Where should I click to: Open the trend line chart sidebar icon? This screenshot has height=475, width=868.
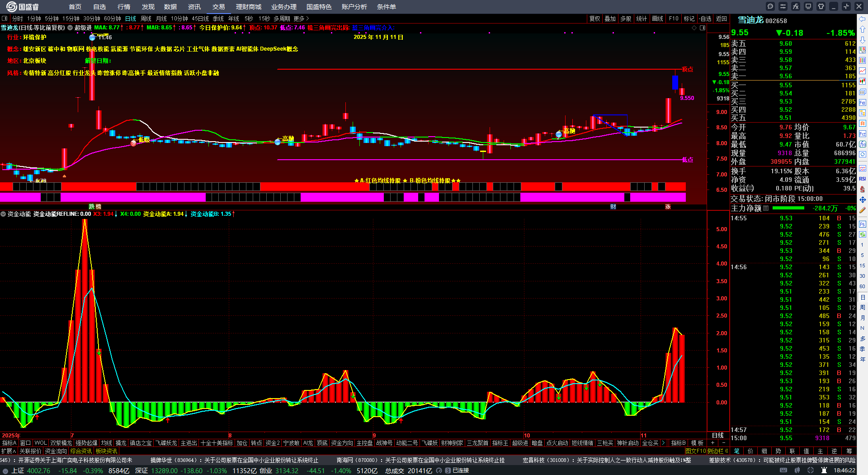(863, 71)
